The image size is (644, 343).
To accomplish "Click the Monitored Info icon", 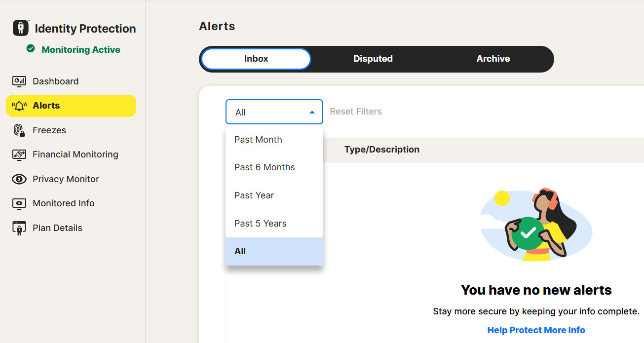I will (19, 203).
